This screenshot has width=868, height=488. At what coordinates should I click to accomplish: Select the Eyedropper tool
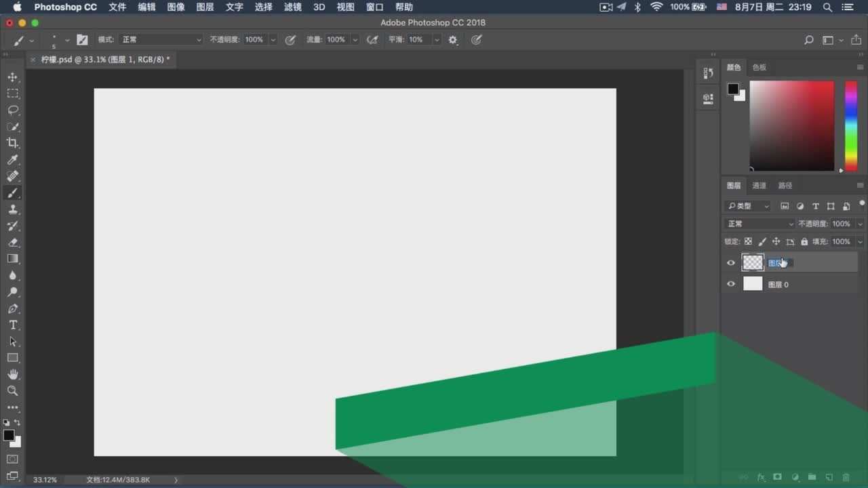click(13, 160)
